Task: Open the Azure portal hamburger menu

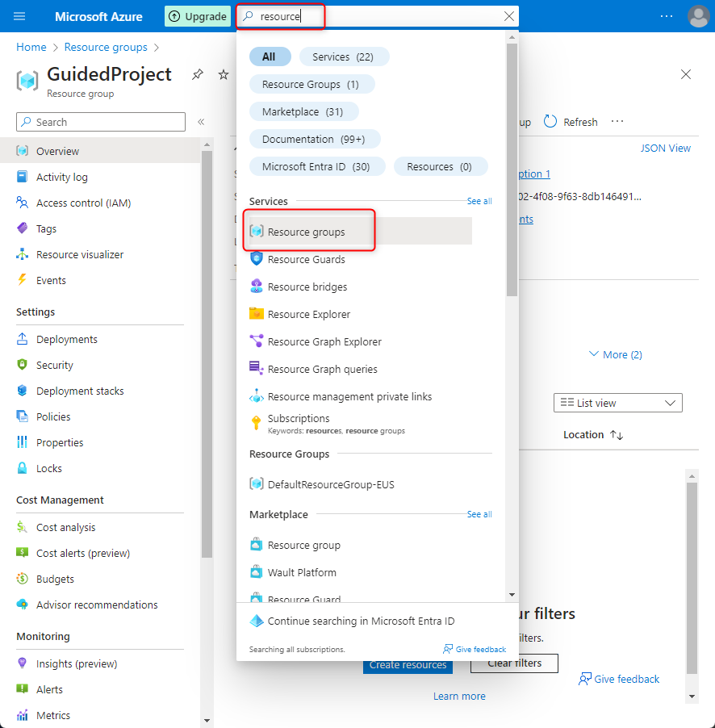Action: coord(19,16)
